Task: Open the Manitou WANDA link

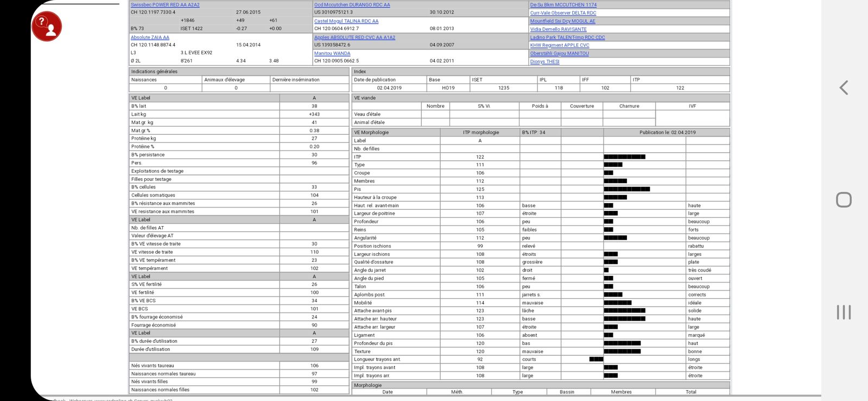Action: (x=332, y=53)
